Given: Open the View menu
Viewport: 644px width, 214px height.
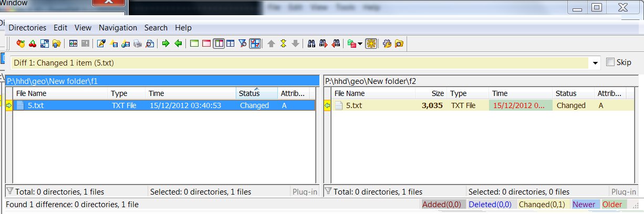Looking at the screenshot, I should point(83,28).
